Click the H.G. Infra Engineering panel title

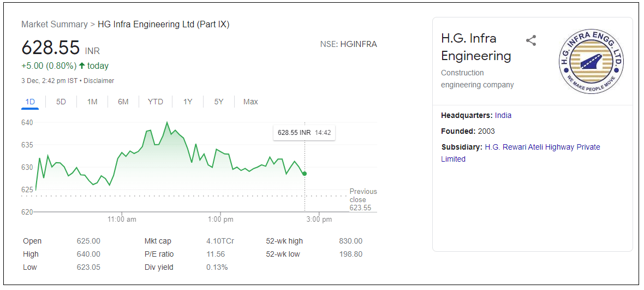(476, 47)
